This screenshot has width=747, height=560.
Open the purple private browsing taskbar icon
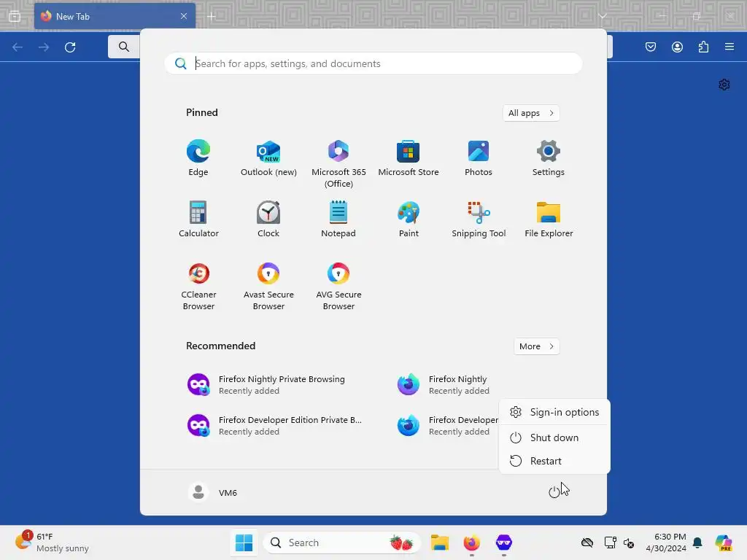(x=503, y=542)
